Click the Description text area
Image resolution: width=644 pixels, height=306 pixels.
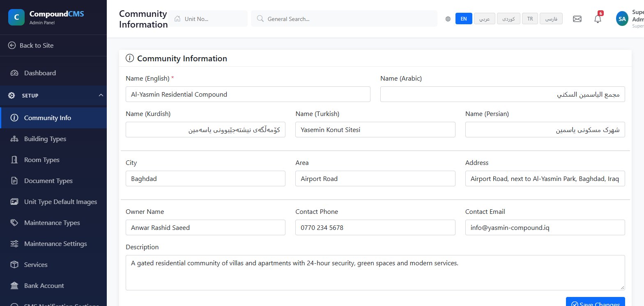(375, 273)
